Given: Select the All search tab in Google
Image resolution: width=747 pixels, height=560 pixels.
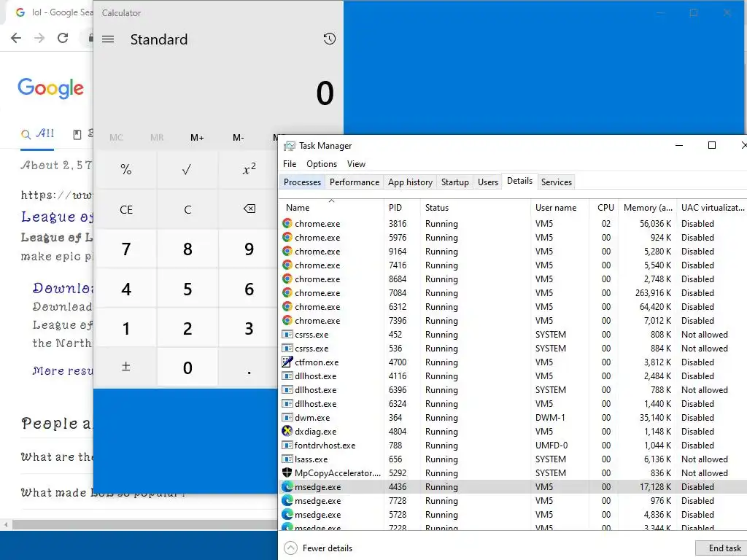Looking at the screenshot, I should click(37, 134).
